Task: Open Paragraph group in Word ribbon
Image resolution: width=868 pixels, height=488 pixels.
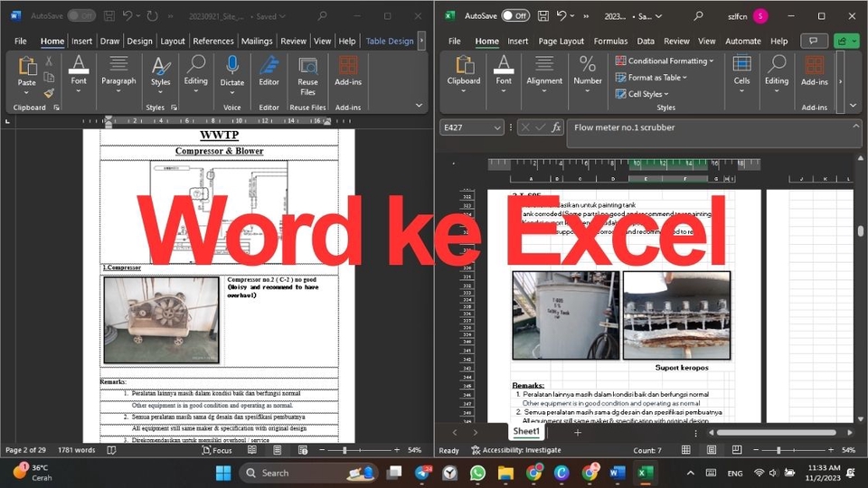Action: coord(118,74)
